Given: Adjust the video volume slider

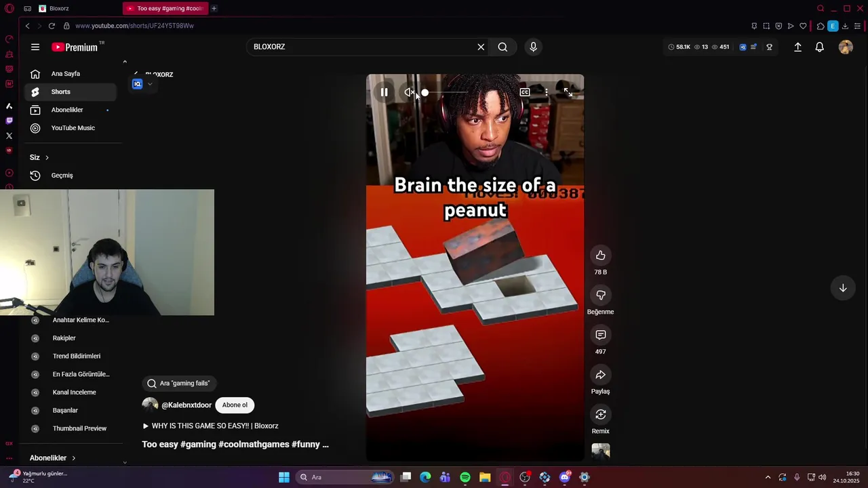Looking at the screenshot, I should pos(445,92).
